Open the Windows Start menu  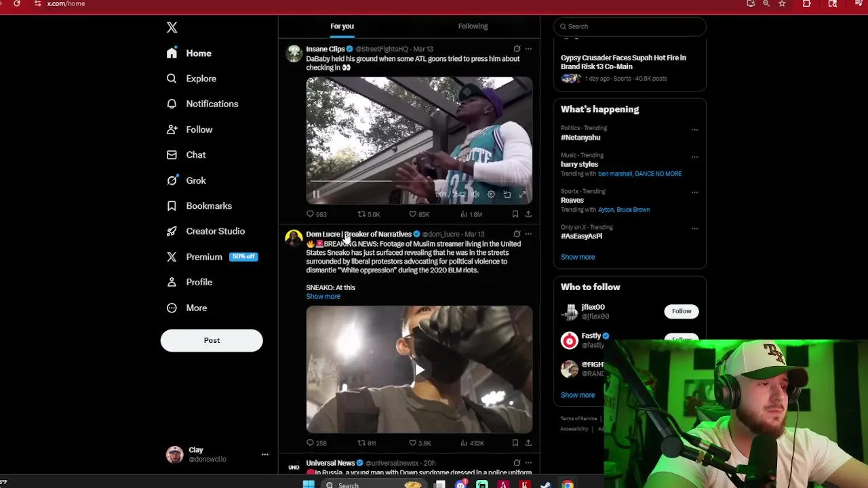coord(309,485)
